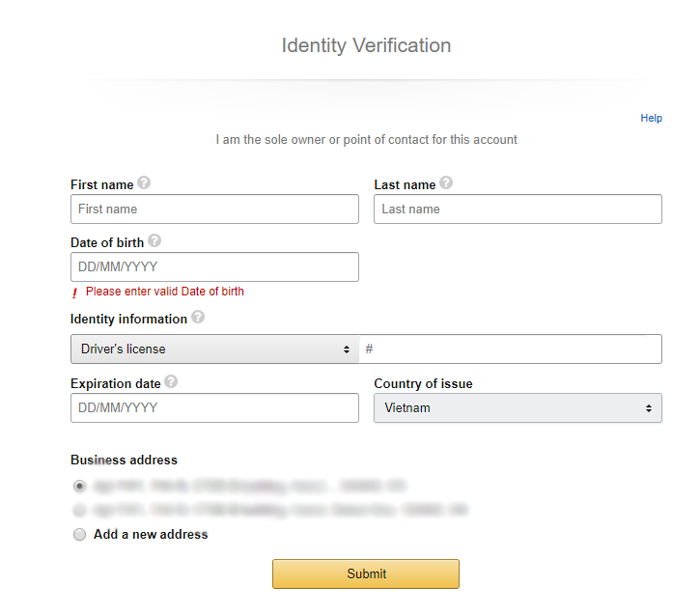Screen dimensions: 700x614
Task: Select the first blurred business address radio
Action: 79,486
